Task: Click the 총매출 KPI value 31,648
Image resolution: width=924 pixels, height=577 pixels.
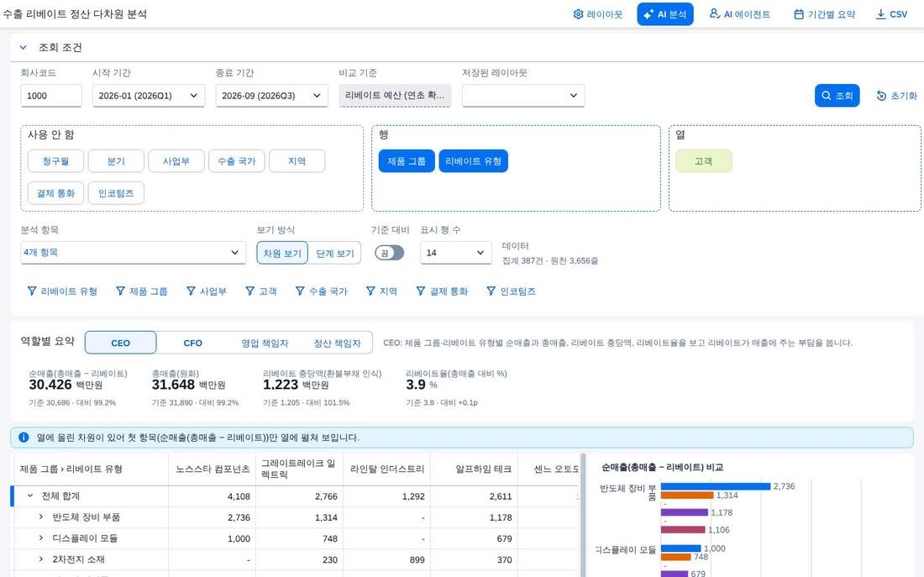Action: tap(173, 385)
